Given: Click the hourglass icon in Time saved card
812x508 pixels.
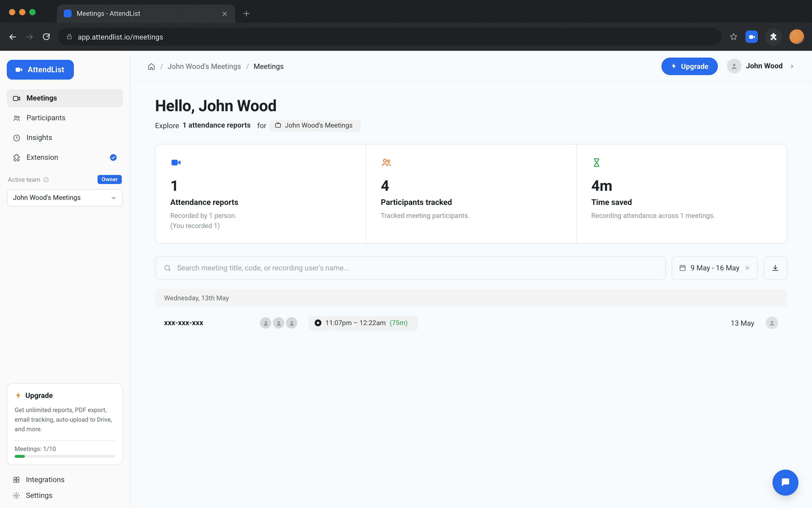Looking at the screenshot, I should (x=596, y=163).
